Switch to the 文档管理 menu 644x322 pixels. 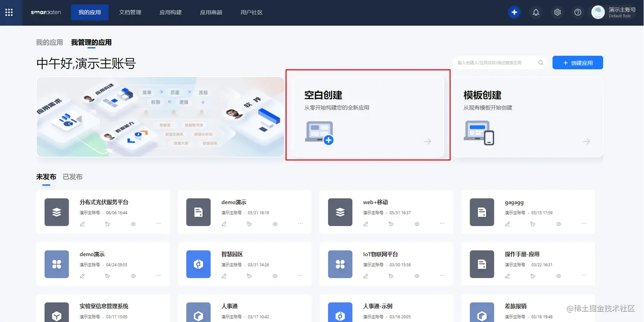(130, 12)
